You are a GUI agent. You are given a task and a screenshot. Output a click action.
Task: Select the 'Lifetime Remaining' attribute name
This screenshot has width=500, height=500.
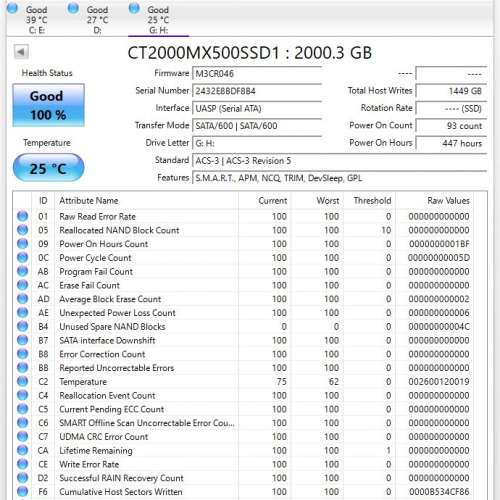[96, 451]
